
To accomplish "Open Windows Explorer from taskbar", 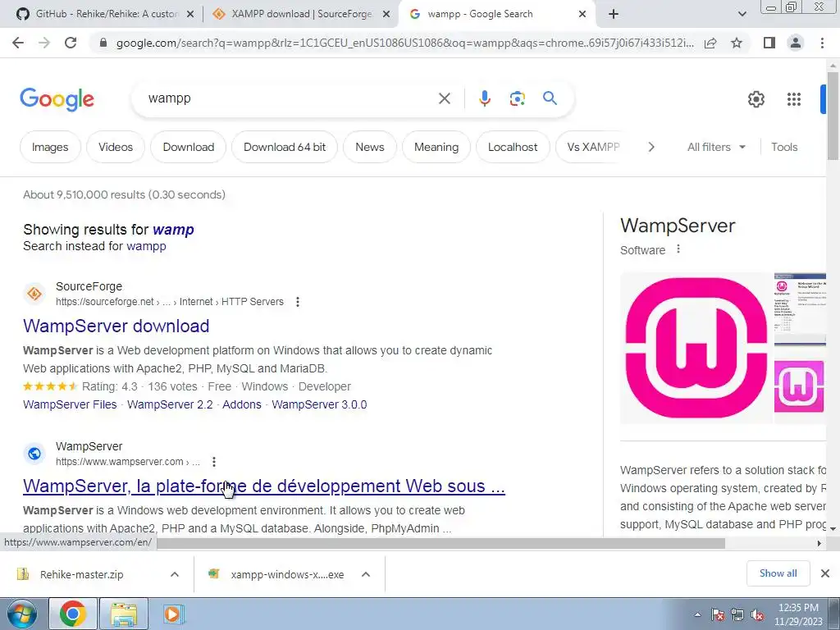I will pos(124,614).
